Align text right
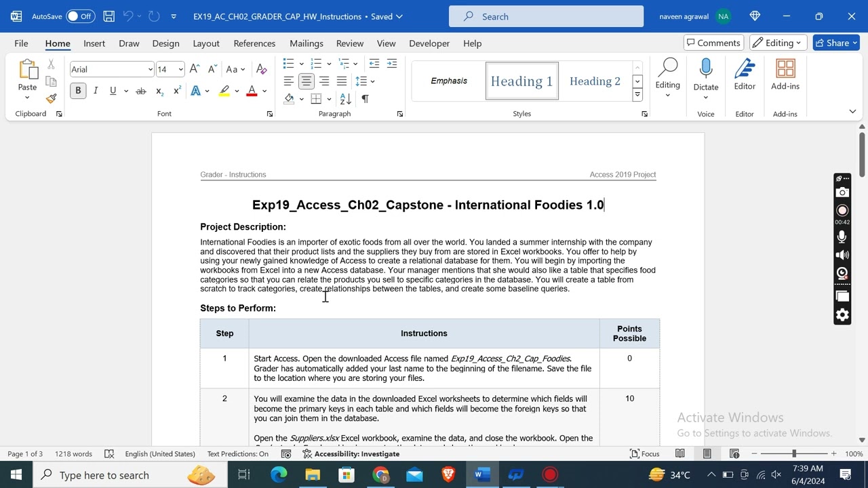The height and width of the screenshot is (488, 868). tap(324, 81)
